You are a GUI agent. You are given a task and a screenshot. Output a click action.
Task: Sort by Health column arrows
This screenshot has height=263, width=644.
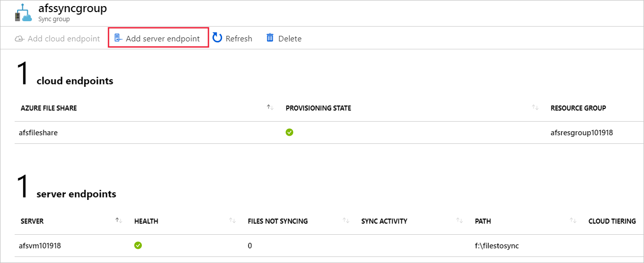(232, 221)
